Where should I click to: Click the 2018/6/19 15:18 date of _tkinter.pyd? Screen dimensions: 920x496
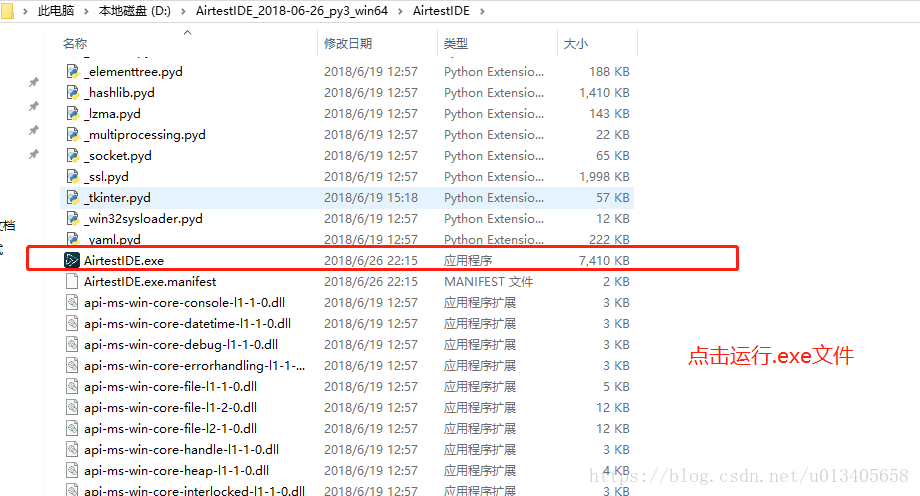[x=371, y=198]
